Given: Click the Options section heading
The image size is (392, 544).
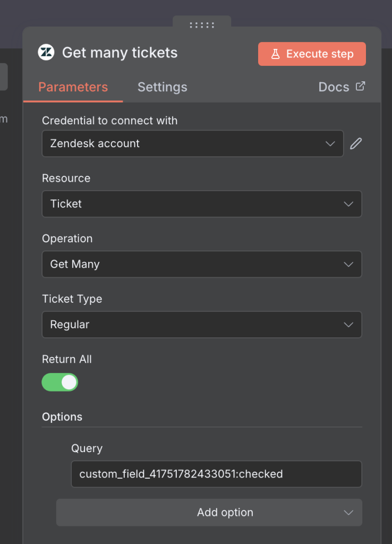Looking at the screenshot, I should pyautogui.click(x=62, y=416).
